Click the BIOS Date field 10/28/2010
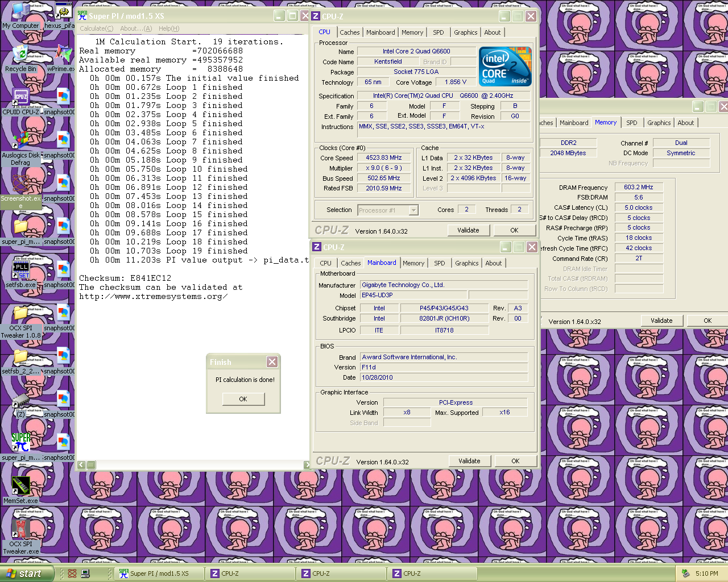The image size is (728, 582). (444, 377)
